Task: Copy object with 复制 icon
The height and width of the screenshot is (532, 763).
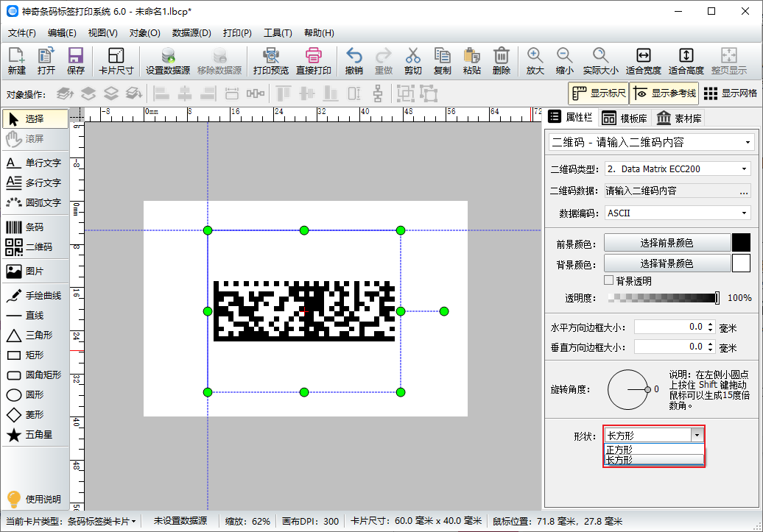Action: [x=443, y=61]
